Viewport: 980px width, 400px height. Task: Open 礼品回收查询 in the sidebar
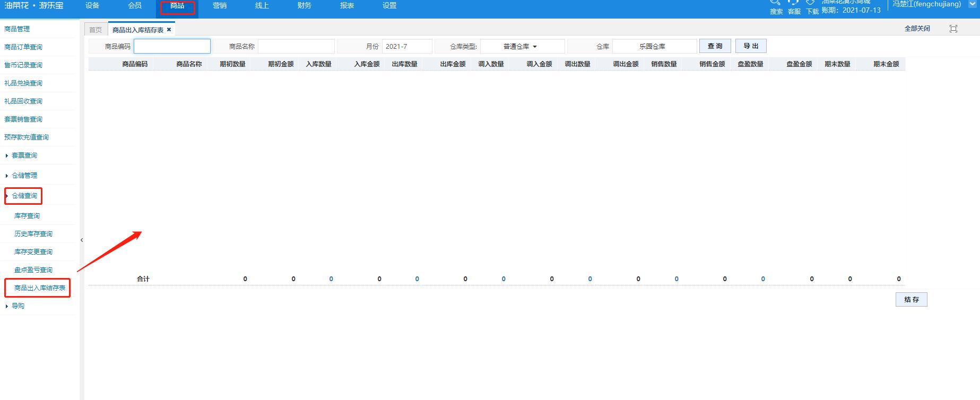tap(23, 101)
